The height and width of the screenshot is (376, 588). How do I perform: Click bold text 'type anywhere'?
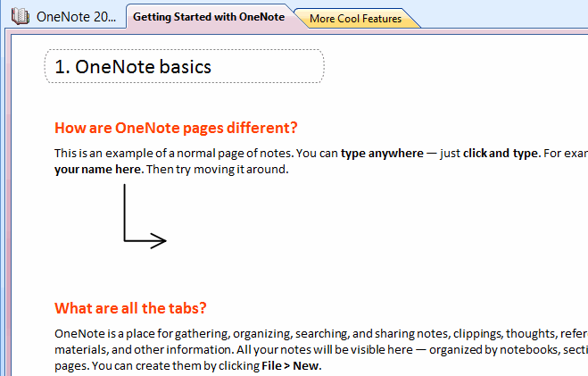click(x=382, y=153)
